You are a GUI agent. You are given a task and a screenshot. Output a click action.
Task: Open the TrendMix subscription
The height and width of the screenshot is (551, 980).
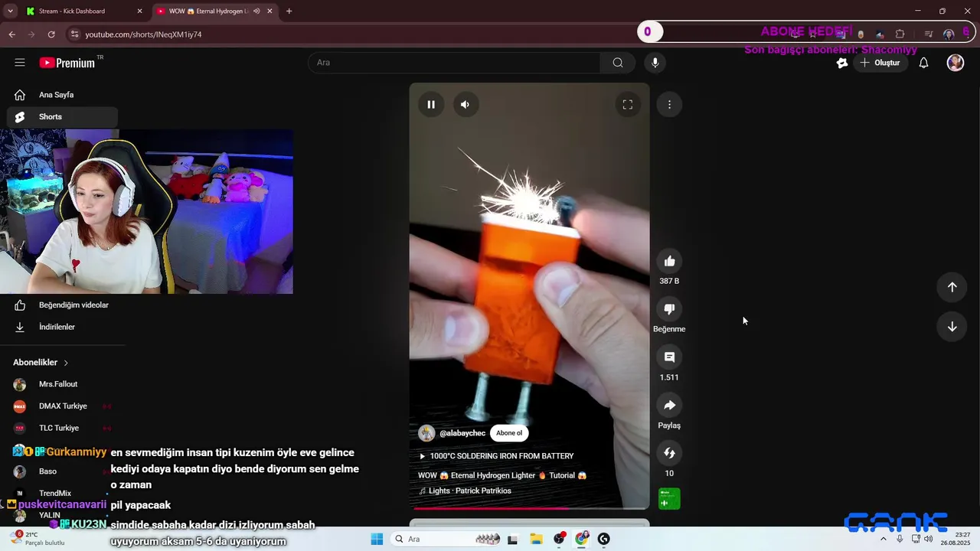click(x=62, y=494)
